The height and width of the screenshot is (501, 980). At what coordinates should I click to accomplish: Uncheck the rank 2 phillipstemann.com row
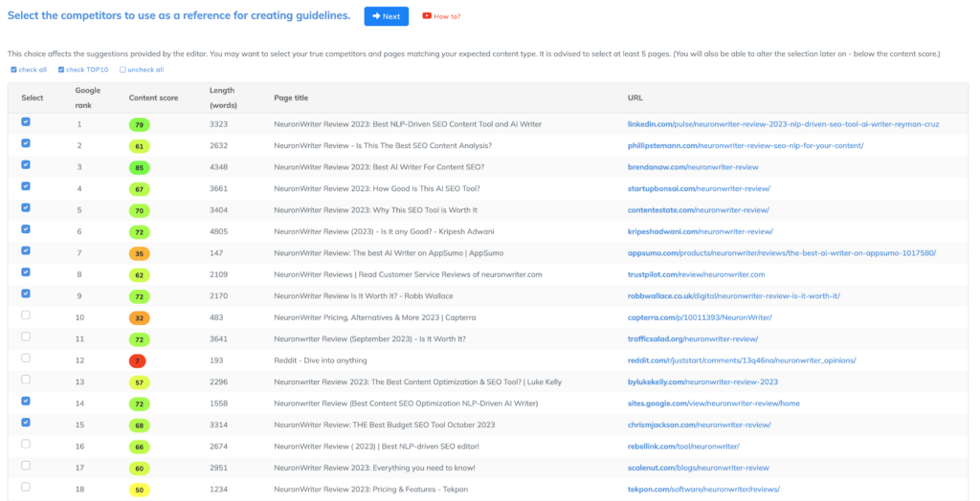(26, 143)
